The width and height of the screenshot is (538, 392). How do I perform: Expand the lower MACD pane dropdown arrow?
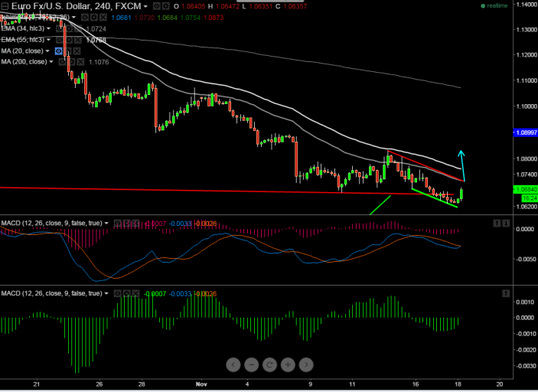[x=106, y=293]
